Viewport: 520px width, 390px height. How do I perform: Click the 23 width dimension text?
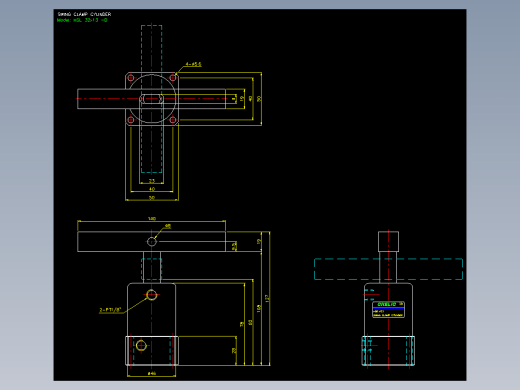coord(152,181)
